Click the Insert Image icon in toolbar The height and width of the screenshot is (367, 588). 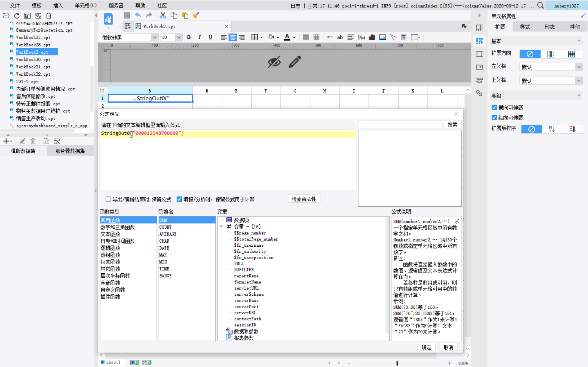coord(382,37)
